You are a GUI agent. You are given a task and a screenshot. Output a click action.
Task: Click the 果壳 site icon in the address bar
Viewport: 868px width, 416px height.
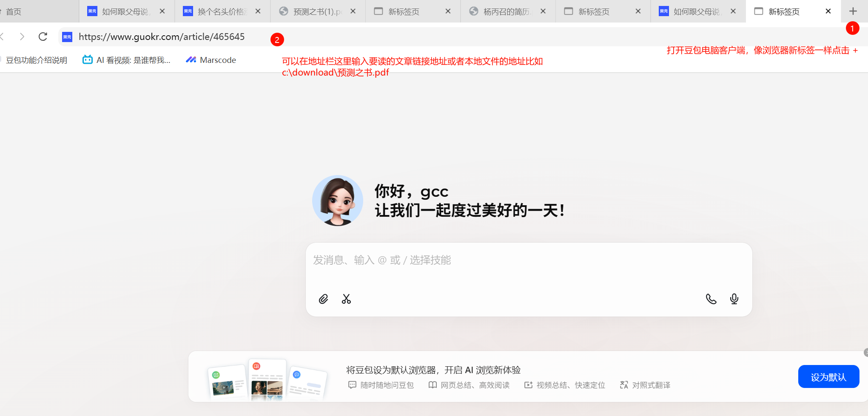tap(67, 37)
